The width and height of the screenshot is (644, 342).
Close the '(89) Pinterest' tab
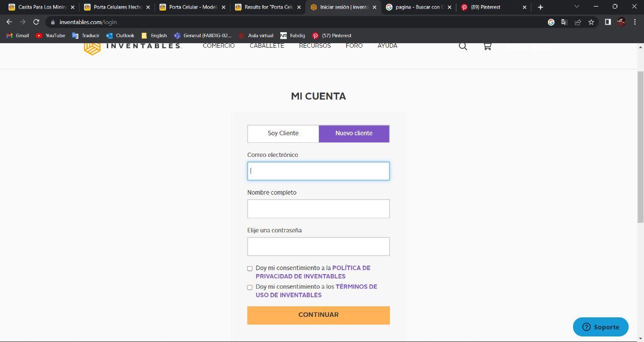pos(525,8)
